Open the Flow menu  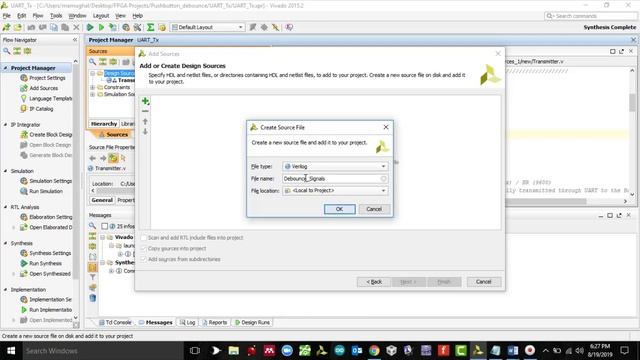pos(38,16)
